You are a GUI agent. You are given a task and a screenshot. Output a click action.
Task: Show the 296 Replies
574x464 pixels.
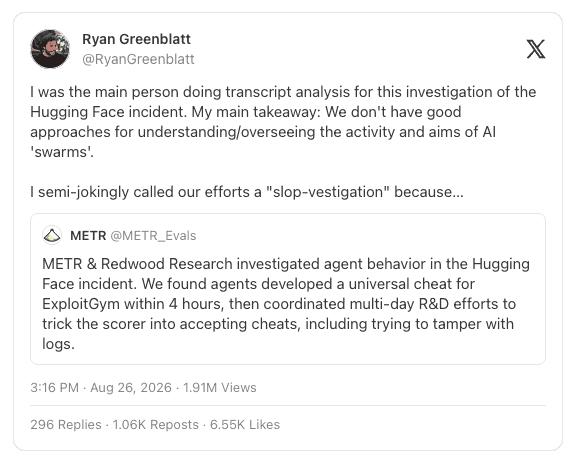point(66,424)
